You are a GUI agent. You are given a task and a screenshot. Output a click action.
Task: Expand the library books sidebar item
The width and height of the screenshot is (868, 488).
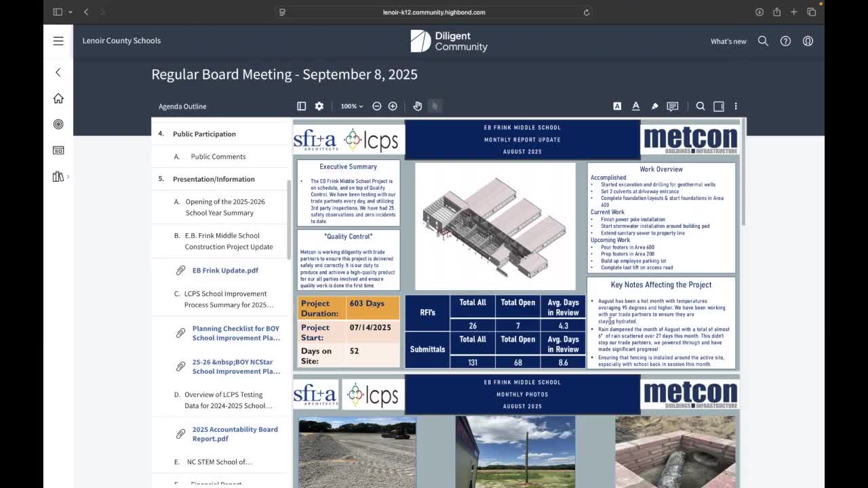[x=59, y=177]
